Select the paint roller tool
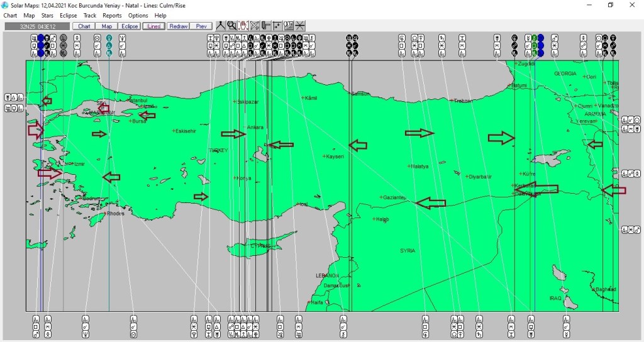The width and height of the screenshot is (644, 342). [x=266, y=26]
